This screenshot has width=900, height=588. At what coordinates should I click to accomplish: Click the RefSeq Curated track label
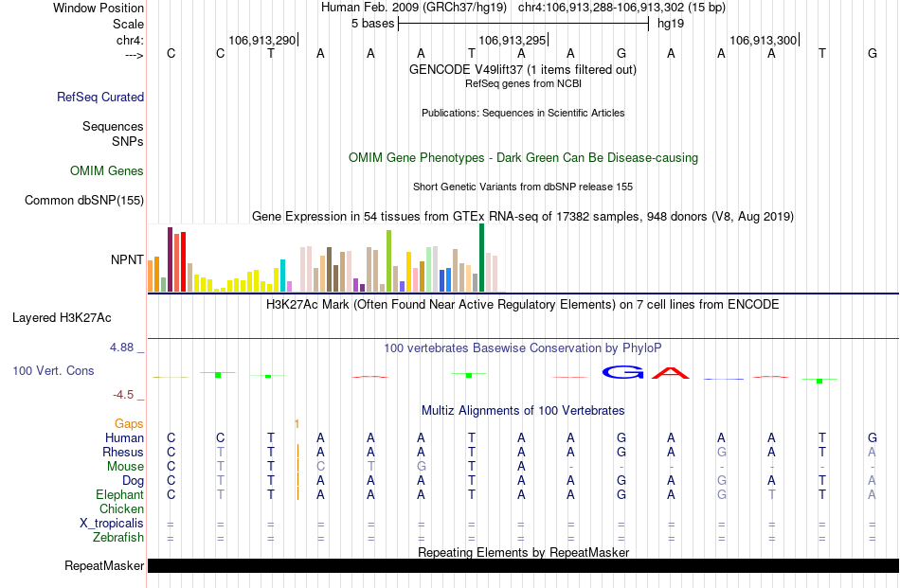(99, 97)
